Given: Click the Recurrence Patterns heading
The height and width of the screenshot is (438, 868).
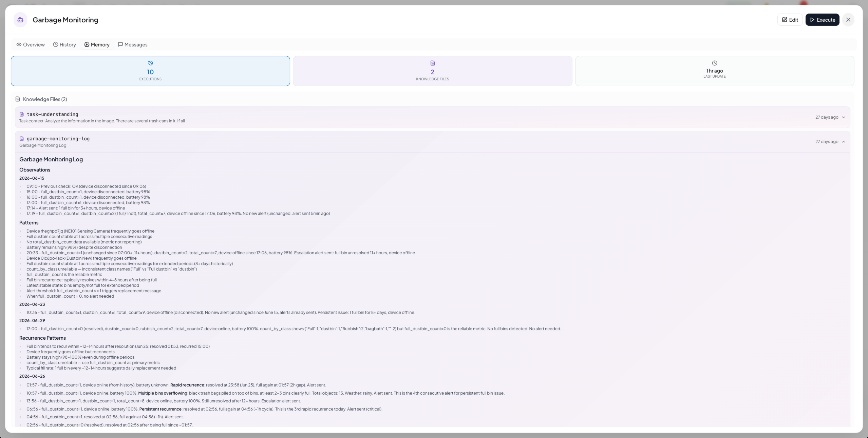Looking at the screenshot, I should click(42, 338).
